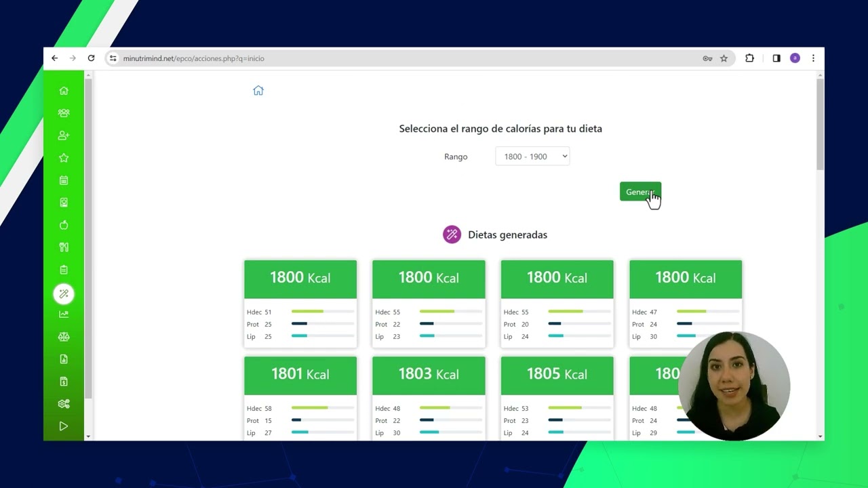868x488 pixels.
Task: Reload the page with refresh icon
Action: (x=91, y=58)
